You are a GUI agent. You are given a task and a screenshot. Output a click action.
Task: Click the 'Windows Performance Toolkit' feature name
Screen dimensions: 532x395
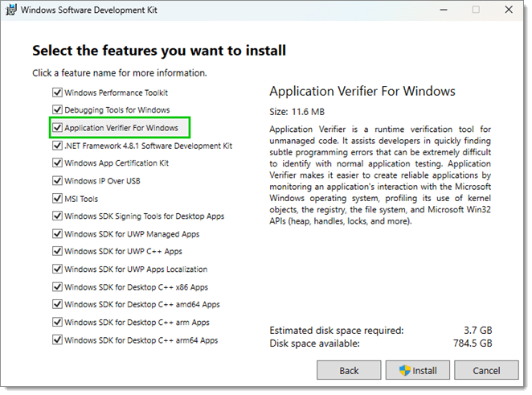coord(116,93)
